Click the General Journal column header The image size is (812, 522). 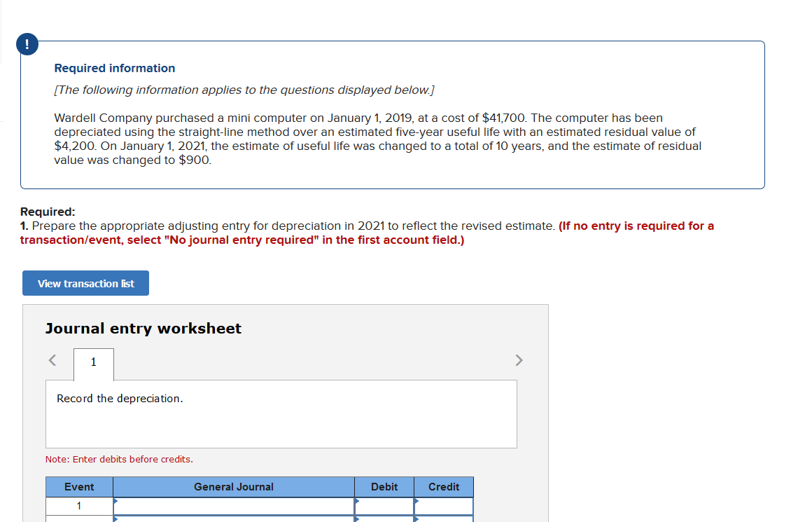pos(234,487)
